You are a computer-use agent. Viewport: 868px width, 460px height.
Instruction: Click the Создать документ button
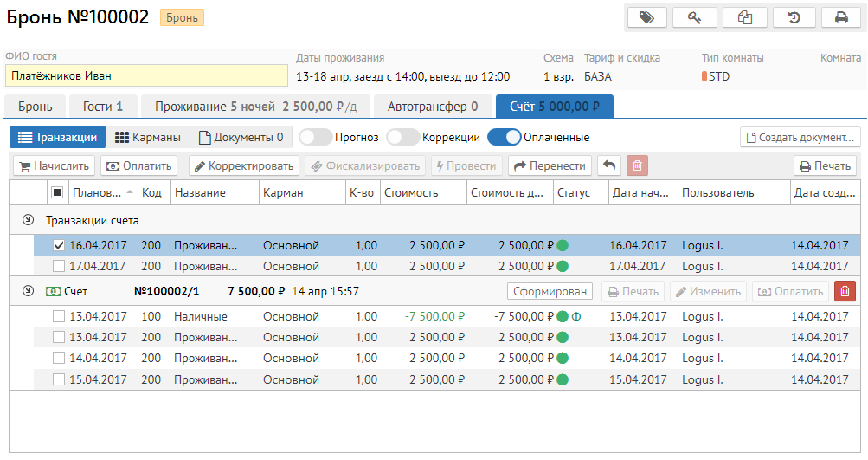[800, 138]
